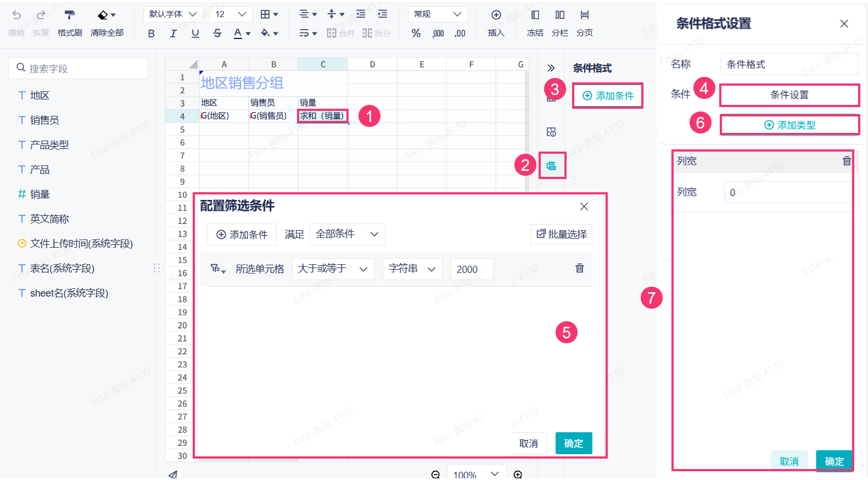Screen dimensions: 868x480
Task: Apply thousands separator format
Action: (x=438, y=34)
